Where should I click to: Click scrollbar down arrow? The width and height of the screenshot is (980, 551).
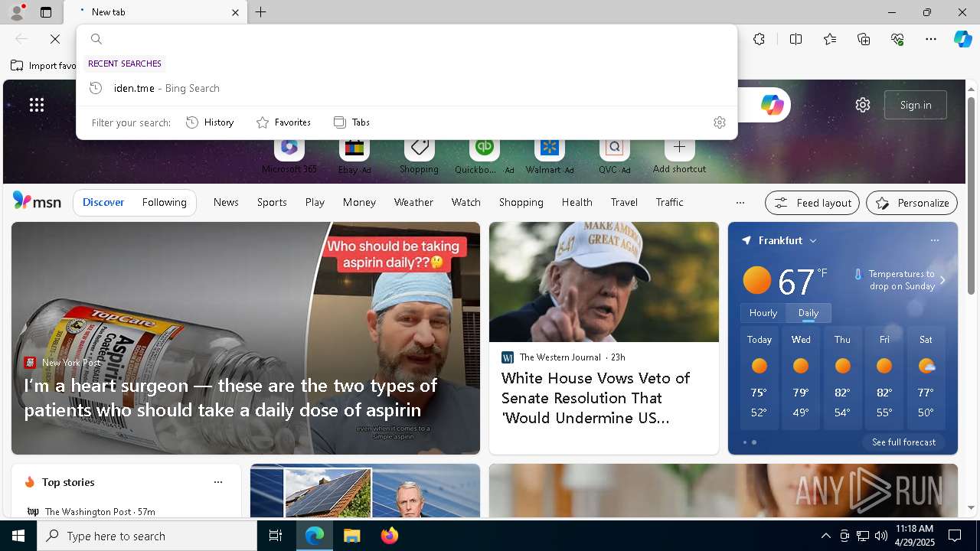pos(971,507)
